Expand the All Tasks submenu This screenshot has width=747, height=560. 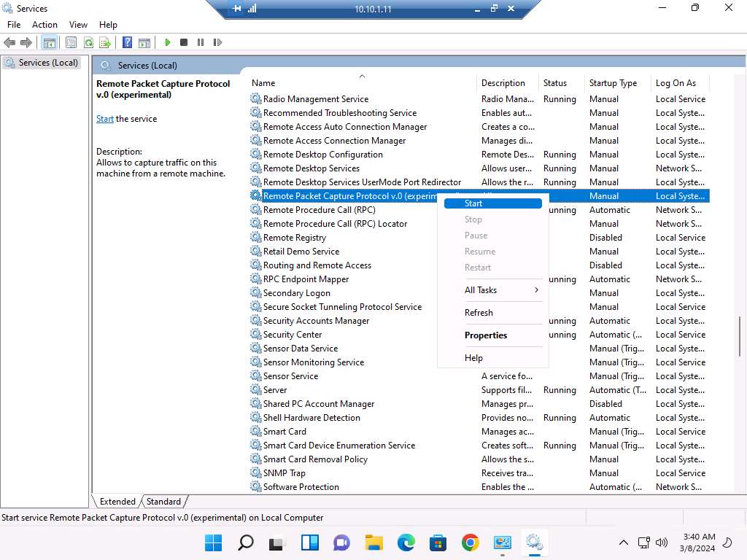pos(492,290)
